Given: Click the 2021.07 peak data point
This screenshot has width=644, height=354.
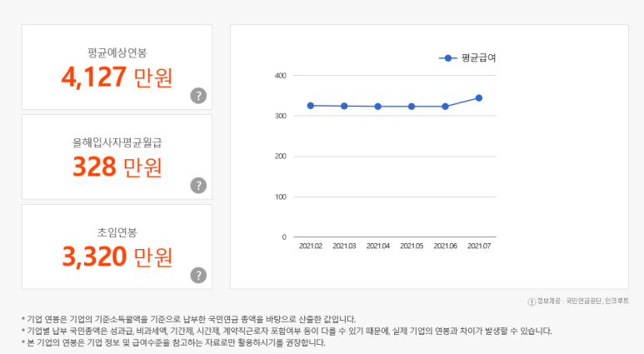Looking at the screenshot, I should pos(479,98).
